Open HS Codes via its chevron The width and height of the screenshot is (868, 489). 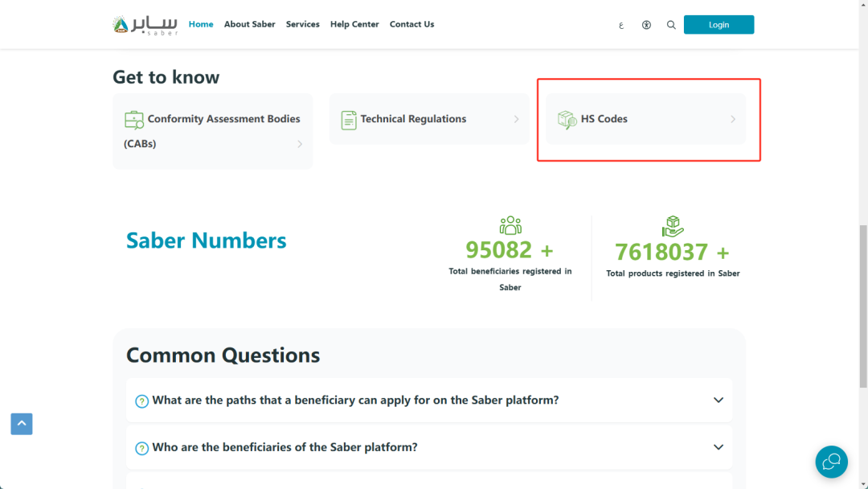click(732, 119)
